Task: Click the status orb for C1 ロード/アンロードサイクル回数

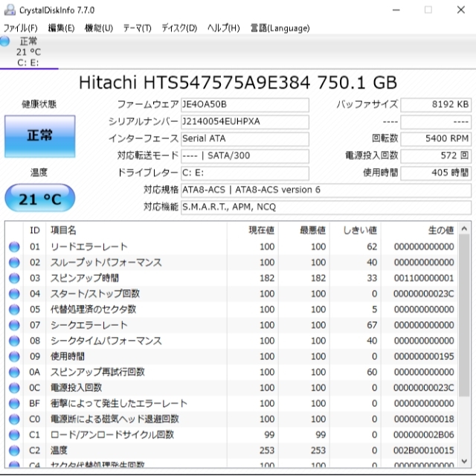Action: 14,435
